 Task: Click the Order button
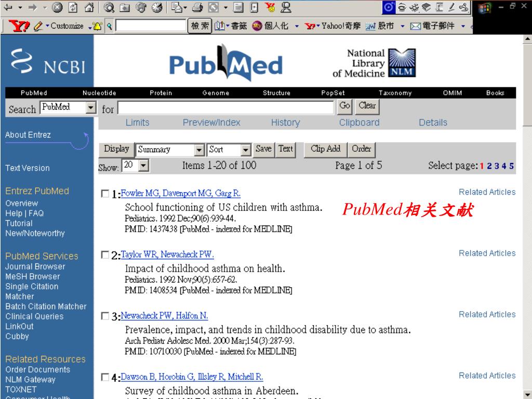tap(362, 150)
